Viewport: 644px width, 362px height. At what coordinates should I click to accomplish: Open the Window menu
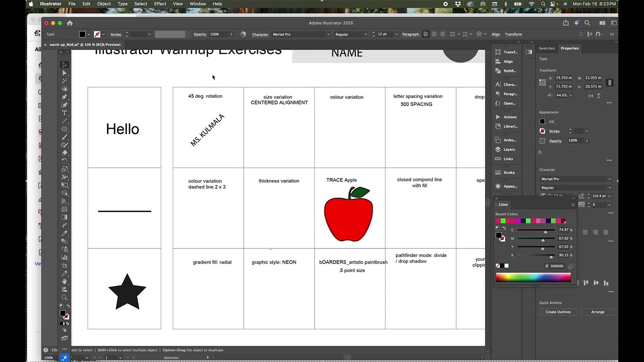pos(198,4)
